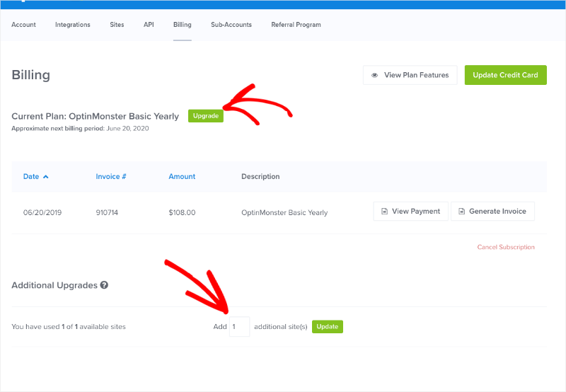Focus the additional sites number field

coord(239,327)
